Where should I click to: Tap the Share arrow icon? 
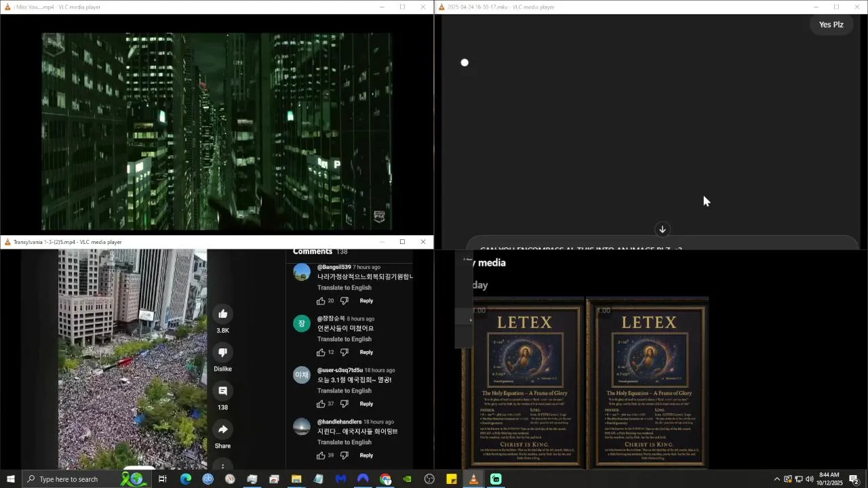tap(222, 429)
